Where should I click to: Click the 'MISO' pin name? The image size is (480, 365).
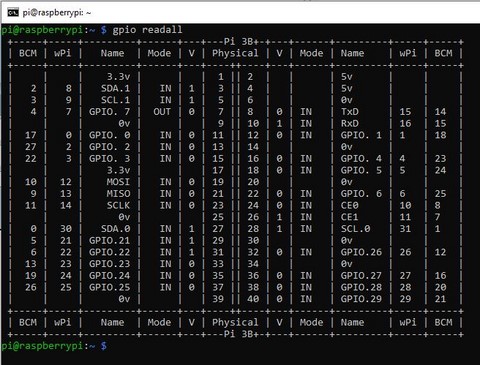(118, 194)
